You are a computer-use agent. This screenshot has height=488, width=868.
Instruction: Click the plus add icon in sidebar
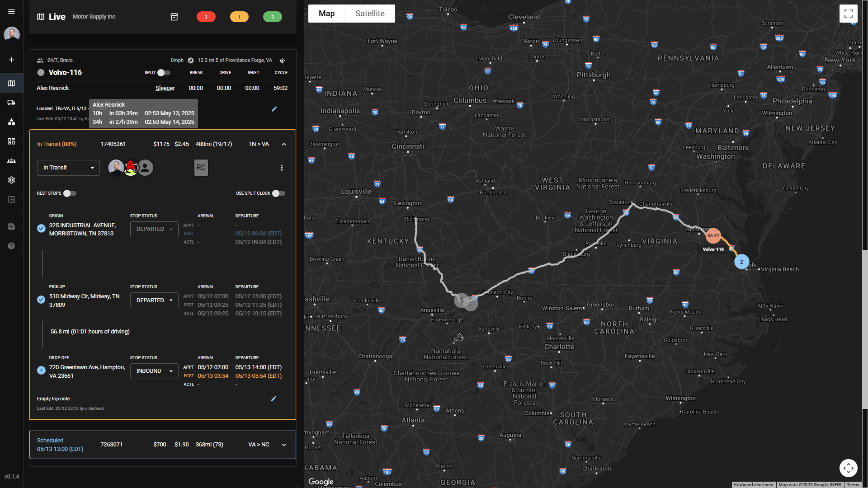(11, 60)
